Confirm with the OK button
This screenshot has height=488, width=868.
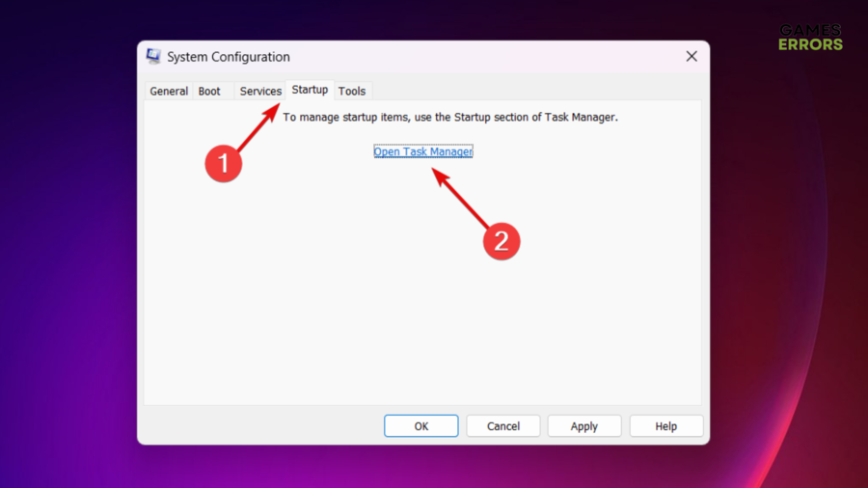coord(421,426)
